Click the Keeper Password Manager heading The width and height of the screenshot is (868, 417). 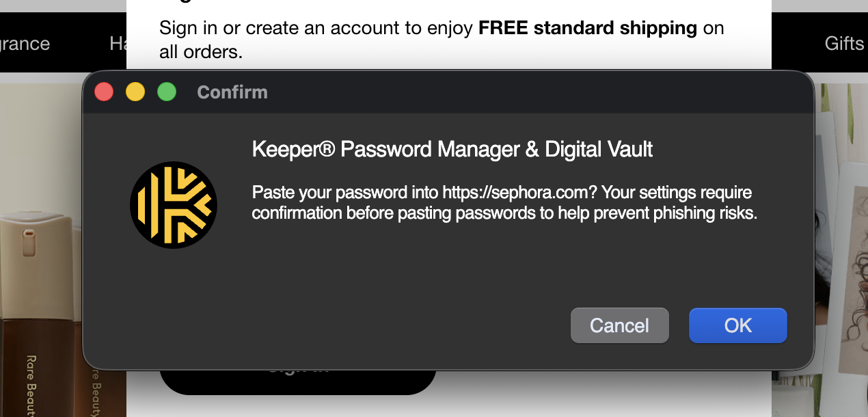452,149
